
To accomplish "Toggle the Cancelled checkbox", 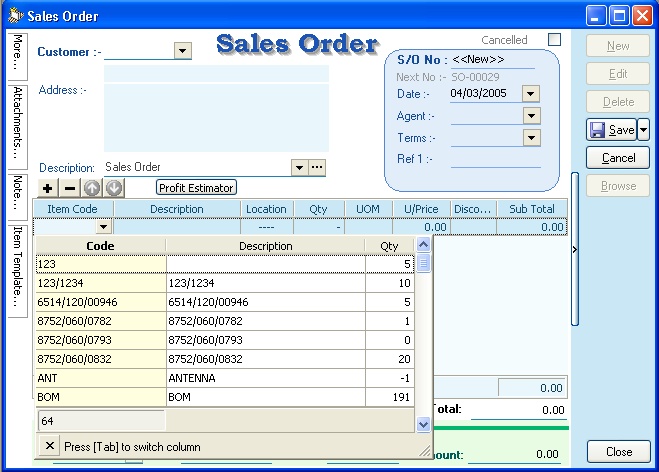I will point(554,40).
